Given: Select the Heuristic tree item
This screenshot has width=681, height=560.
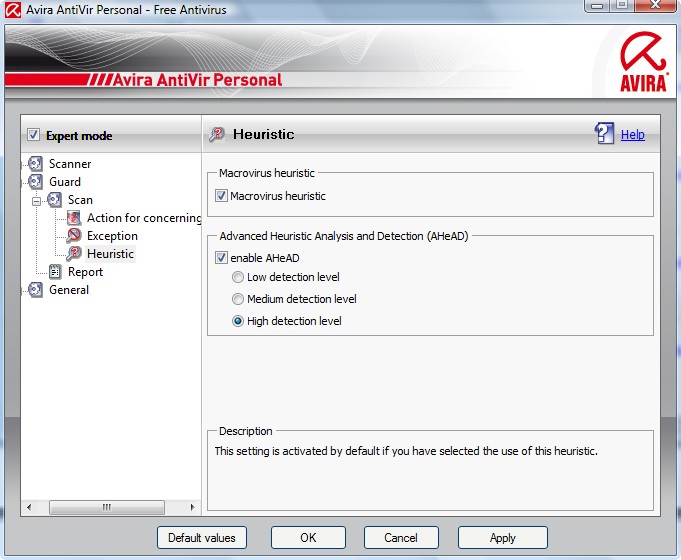Looking at the screenshot, I should coord(110,254).
